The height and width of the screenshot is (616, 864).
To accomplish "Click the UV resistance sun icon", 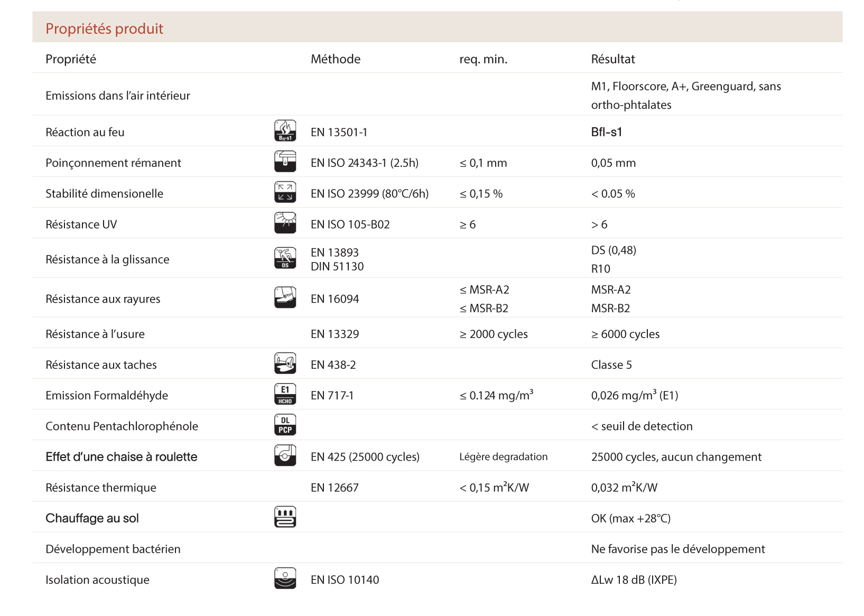I will click(285, 223).
